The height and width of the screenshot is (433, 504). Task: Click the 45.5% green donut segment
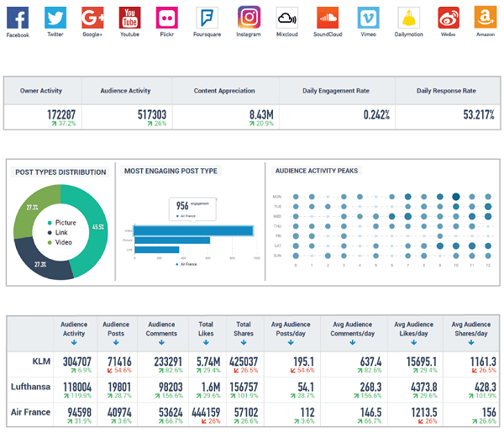coord(97,225)
